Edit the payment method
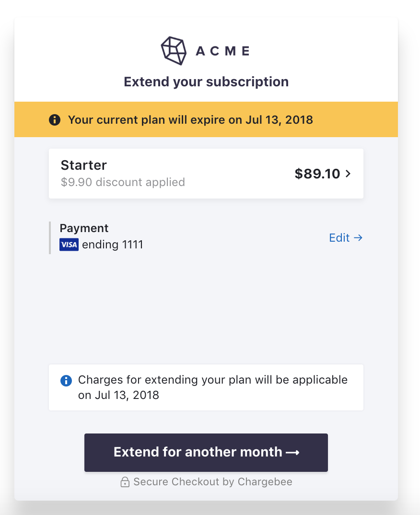This screenshot has width=420, height=515. click(339, 238)
